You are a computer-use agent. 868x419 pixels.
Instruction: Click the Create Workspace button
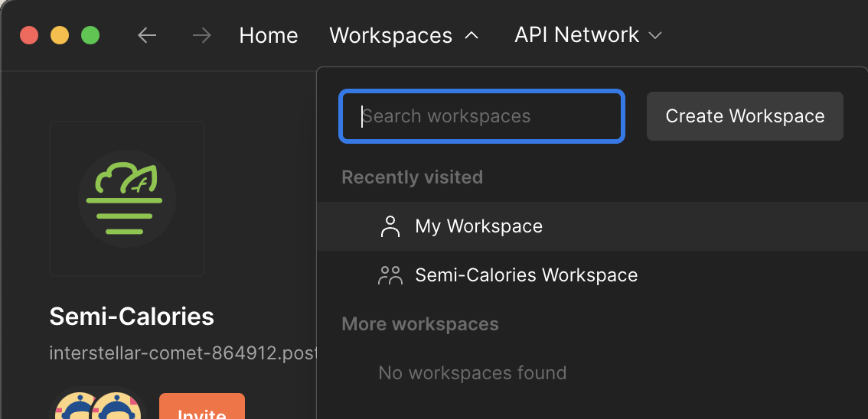pos(745,116)
